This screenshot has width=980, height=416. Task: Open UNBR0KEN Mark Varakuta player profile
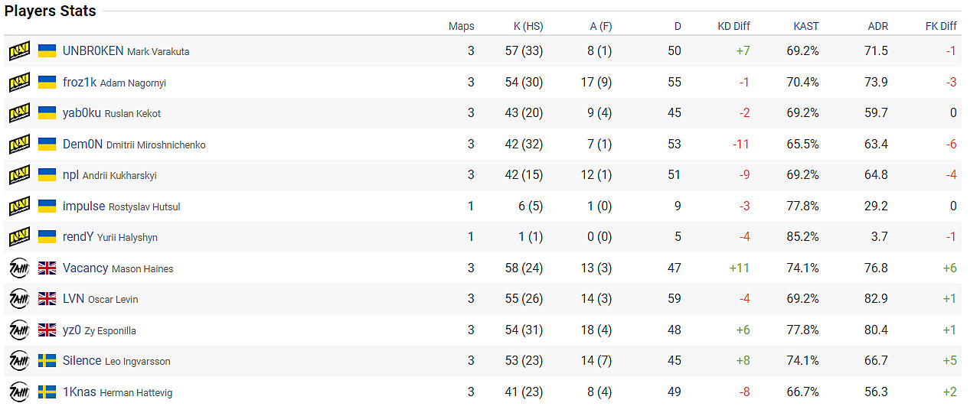click(126, 51)
